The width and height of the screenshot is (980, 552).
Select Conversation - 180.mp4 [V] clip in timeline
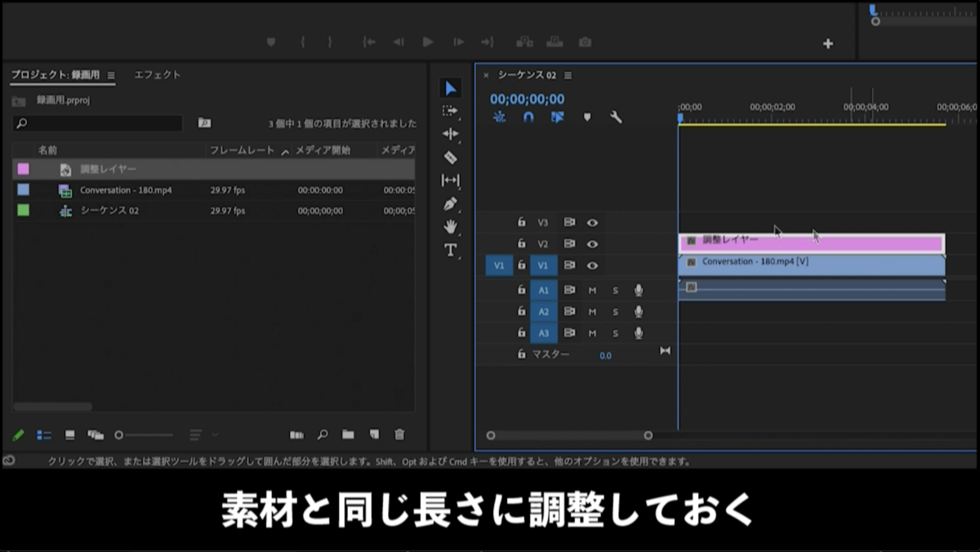812,265
